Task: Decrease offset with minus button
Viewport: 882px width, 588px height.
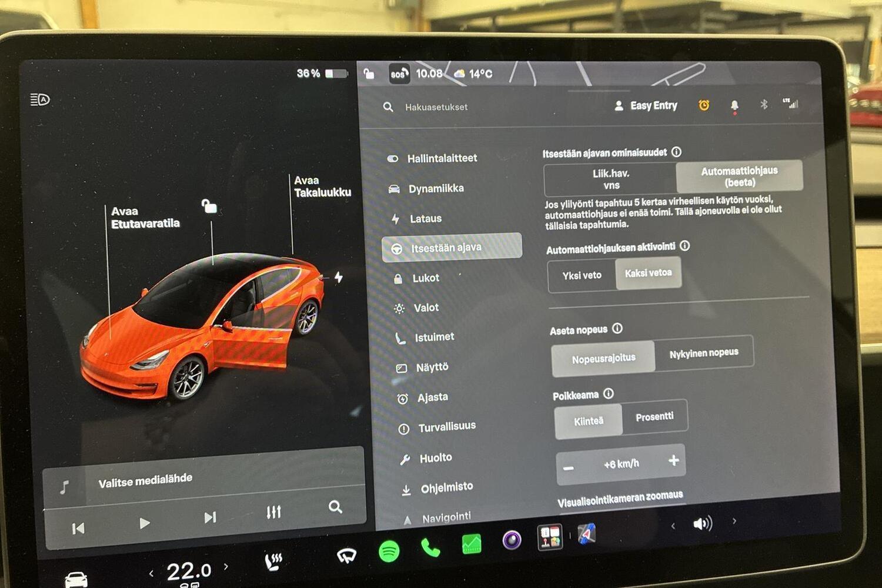Action: (x=568, y=468)
